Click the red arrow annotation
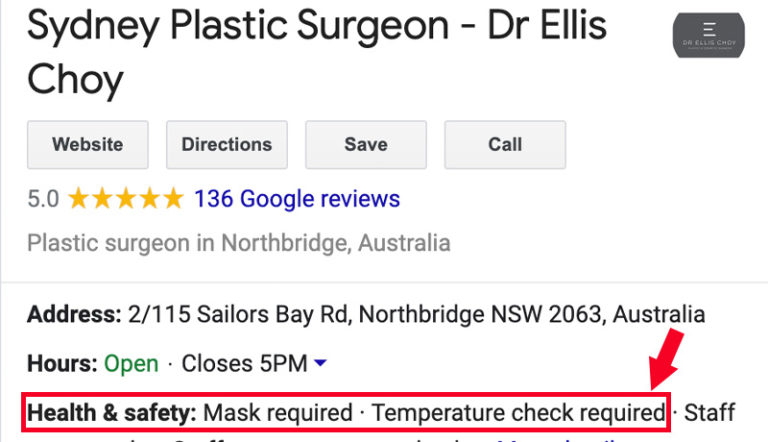 (666, 359)
